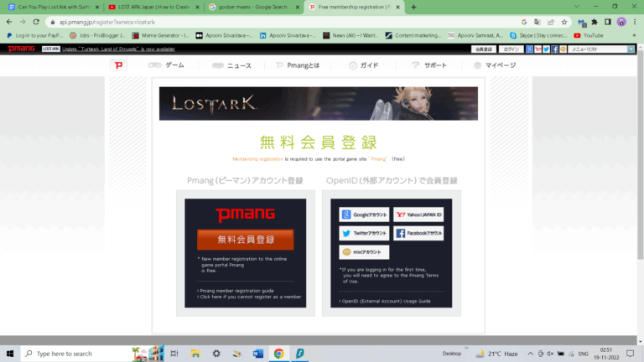Open the Chrome extensions puzzle icon
Screen dimensions: 644x362
(x=595, y=21)
